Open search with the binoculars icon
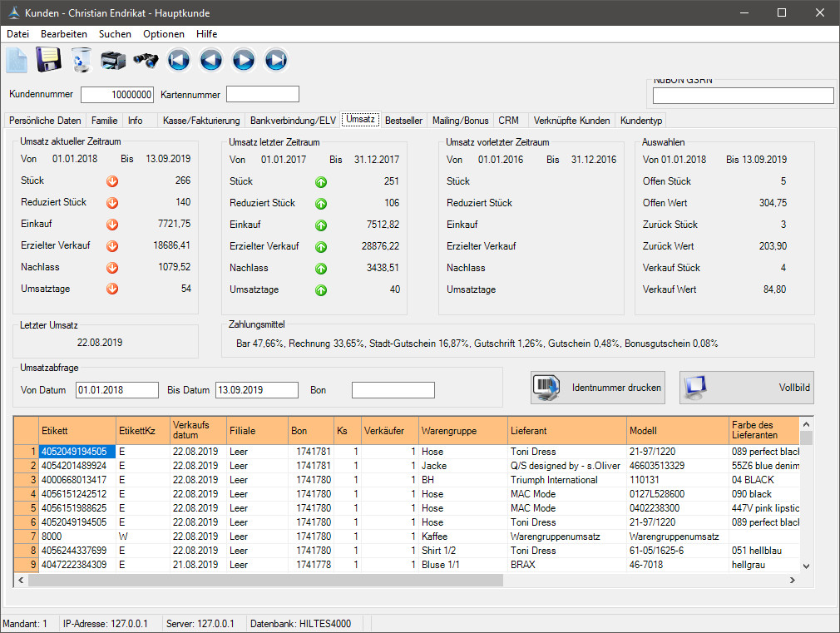This screenshot has width=840, height=633. pyautogui.click(x=146, y=60)
